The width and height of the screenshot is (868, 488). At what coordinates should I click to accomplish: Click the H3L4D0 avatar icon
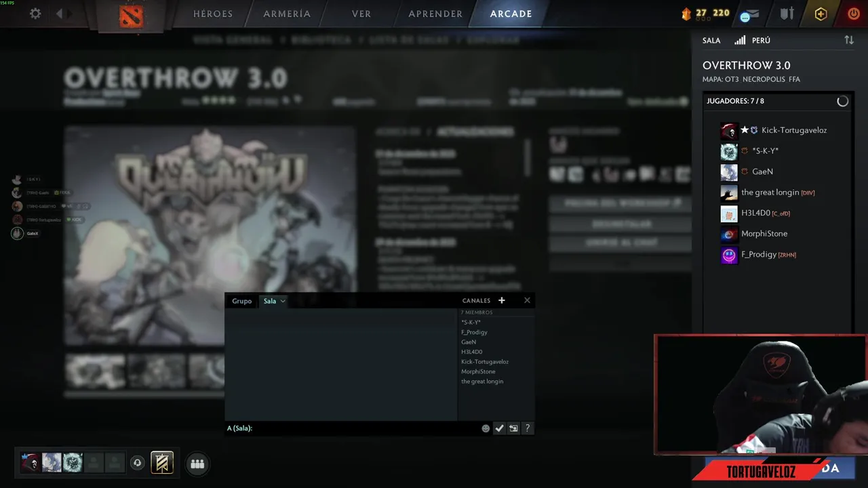tap(729, 214)
